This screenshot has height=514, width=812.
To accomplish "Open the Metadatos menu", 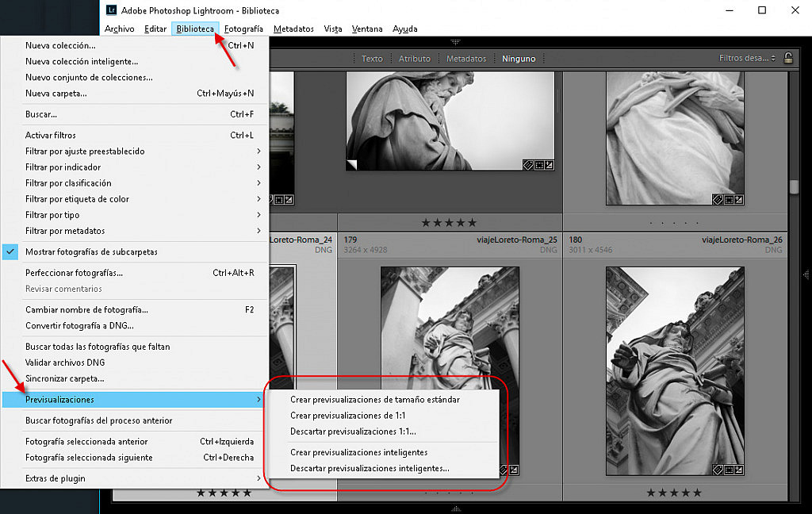I will [x=293, y=29].
